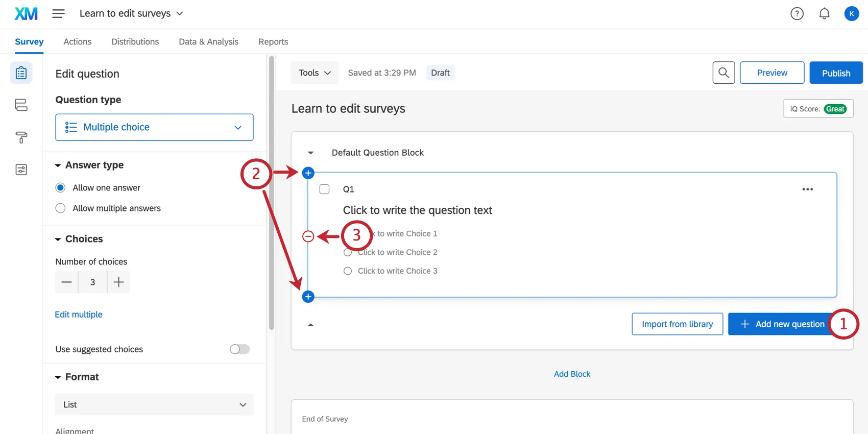The image size is (868, 434).
Task: Click the Add Block link
Action: [x=572, y=374]
